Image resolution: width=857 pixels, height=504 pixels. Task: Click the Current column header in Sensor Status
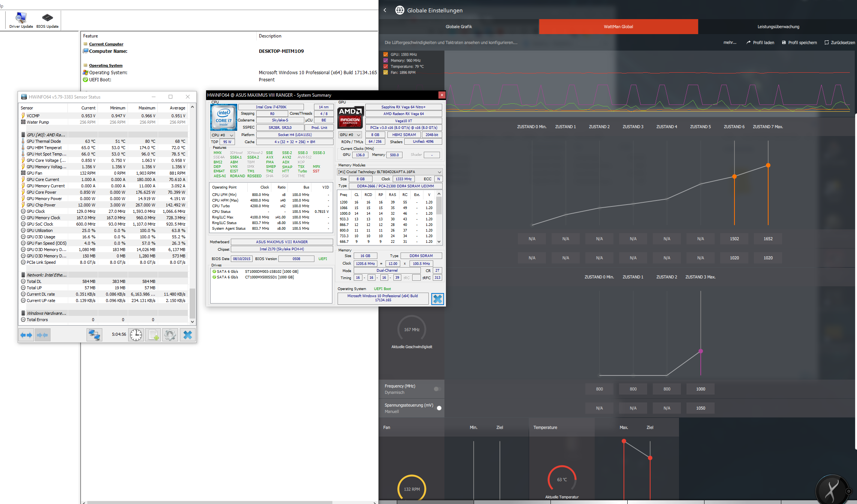pos(82,108)
